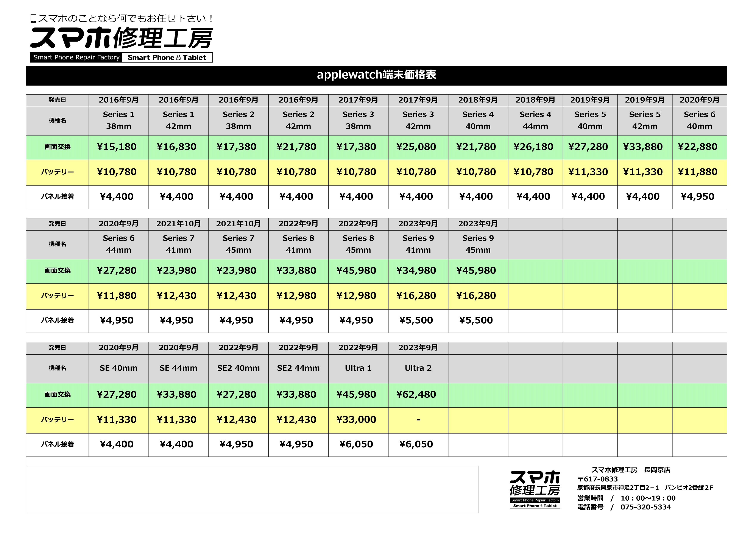Click the スマホ修理工房 logo at top
This screenshot has height=534, width=756.
pos(122,38)
